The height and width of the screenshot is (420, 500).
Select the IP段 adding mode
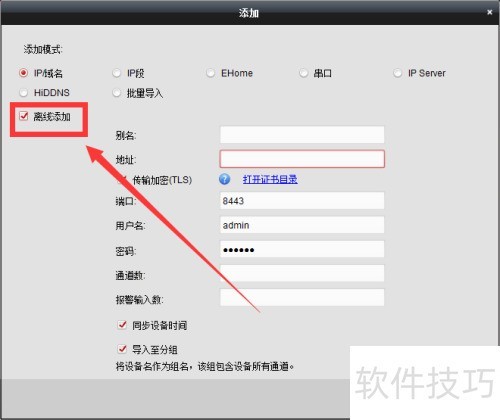[x=117, y=73]
